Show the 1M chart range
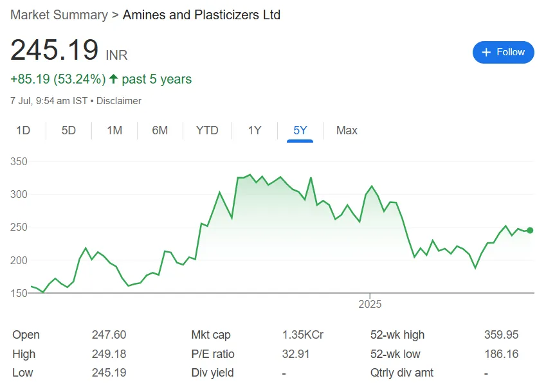This screenshot has height=392, width=555. pos(114,130)
